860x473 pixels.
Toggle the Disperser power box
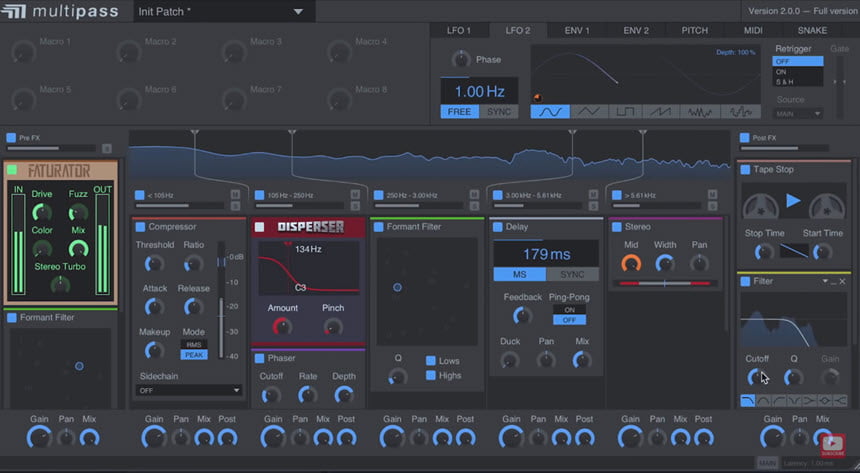pyautogui.click(x=259, y=227)
